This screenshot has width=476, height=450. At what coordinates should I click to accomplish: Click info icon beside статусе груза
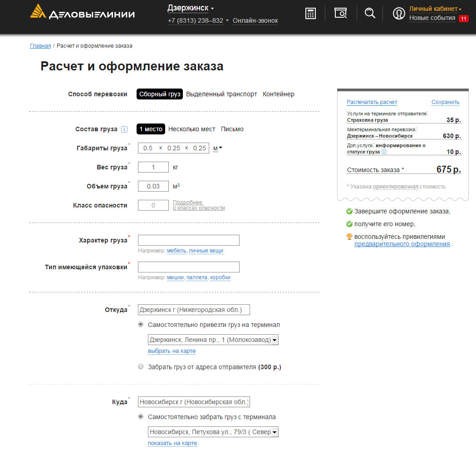[384, 152]
